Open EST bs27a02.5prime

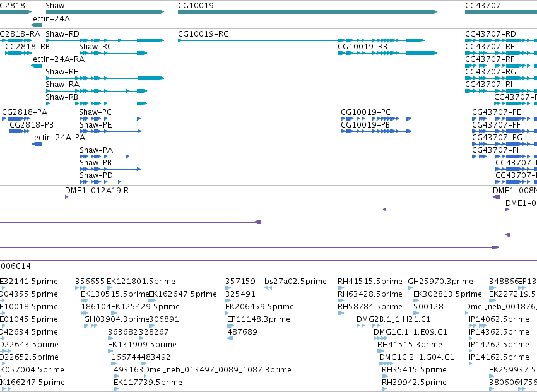point(295,282)
